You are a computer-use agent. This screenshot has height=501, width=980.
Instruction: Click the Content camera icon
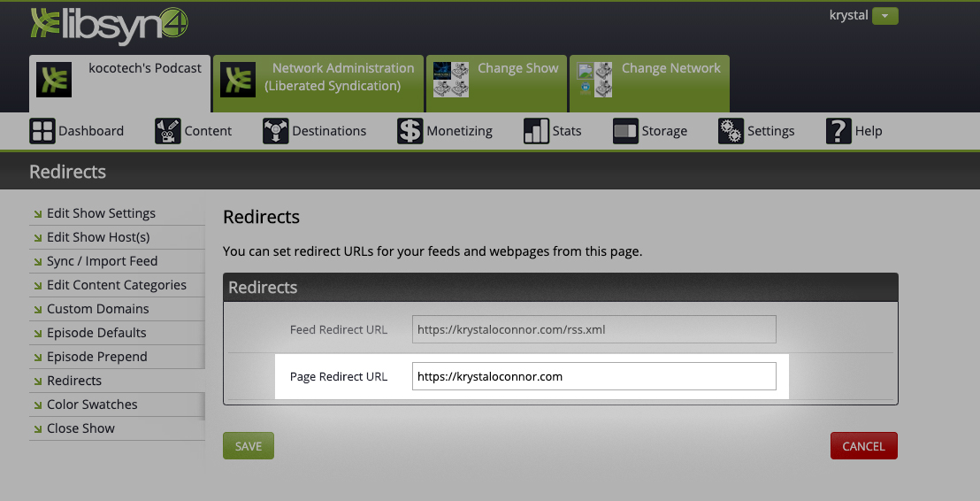(x=168, y=131)
